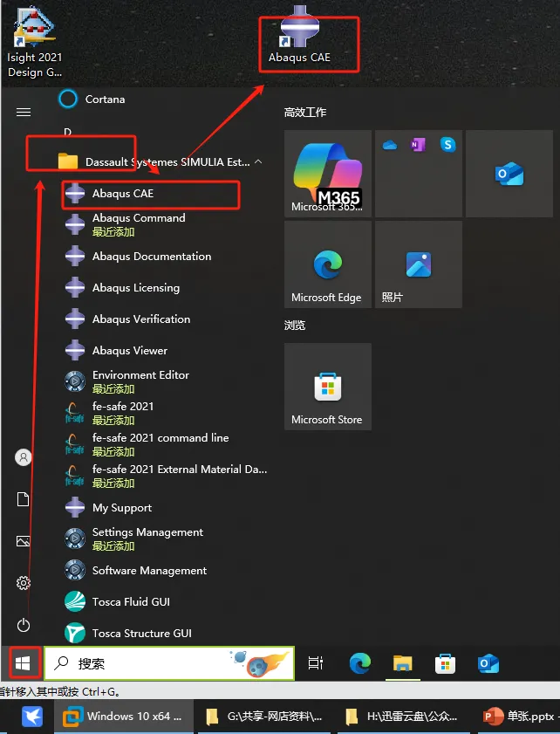Click the 高效工作 group heading
Viewport: 560px width, 734px height.
(305, 113)
